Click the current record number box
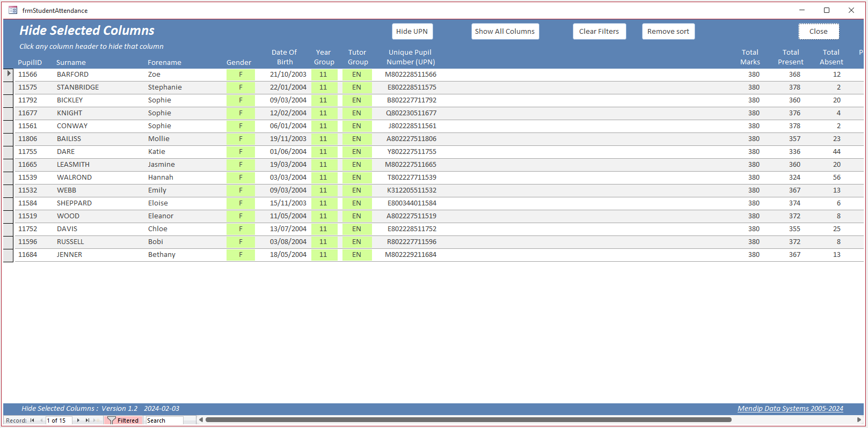Viewport: 868px width, 428px height. pos(59,420)
